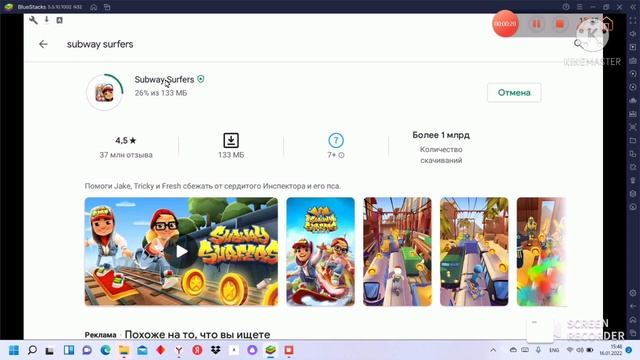
Task: Click the Play Protect verified badge
Action: [201, 79]
